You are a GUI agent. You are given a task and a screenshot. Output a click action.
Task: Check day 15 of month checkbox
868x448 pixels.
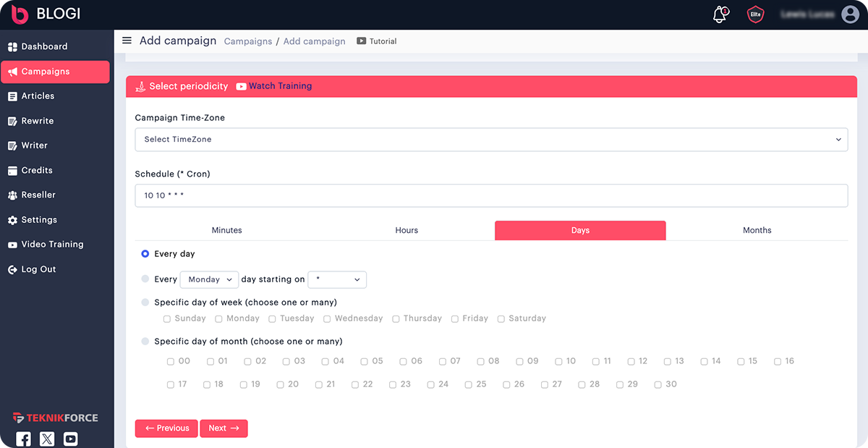pos(741,361)
